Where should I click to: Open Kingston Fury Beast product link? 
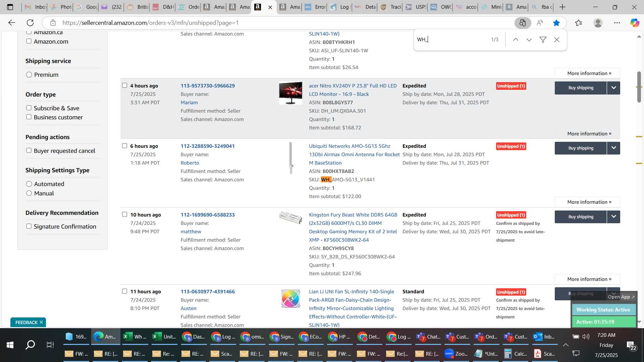tap(353, 227)
